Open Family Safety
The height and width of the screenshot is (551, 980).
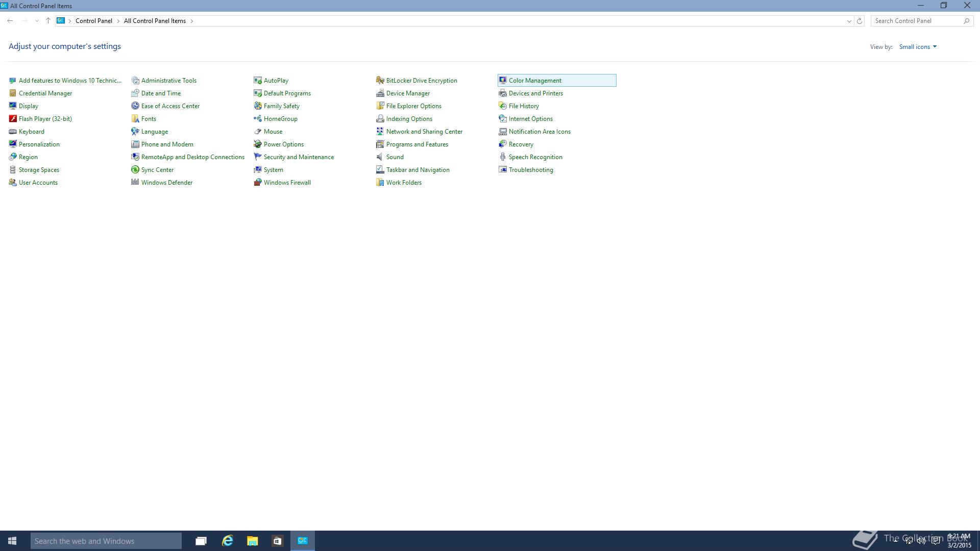pyautogui.click(x=282, y=106)
